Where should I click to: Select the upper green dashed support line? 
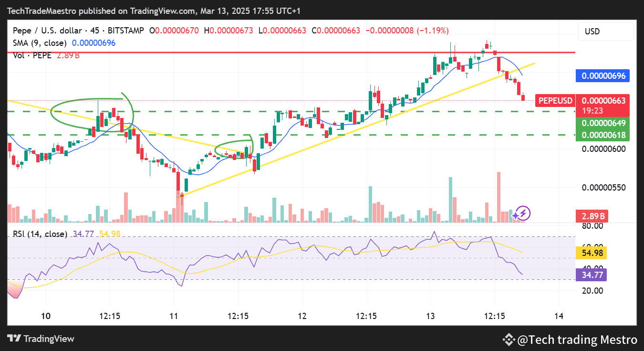pos(291,111)
